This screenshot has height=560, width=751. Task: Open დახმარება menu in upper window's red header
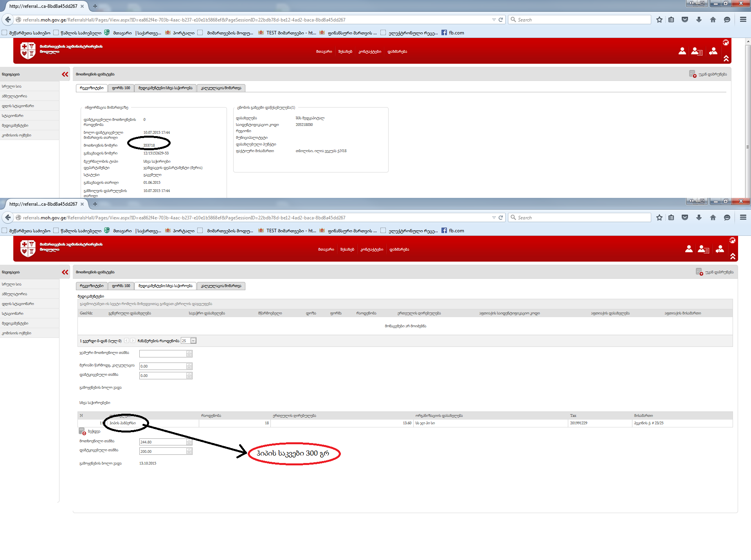tap(397, 52)
